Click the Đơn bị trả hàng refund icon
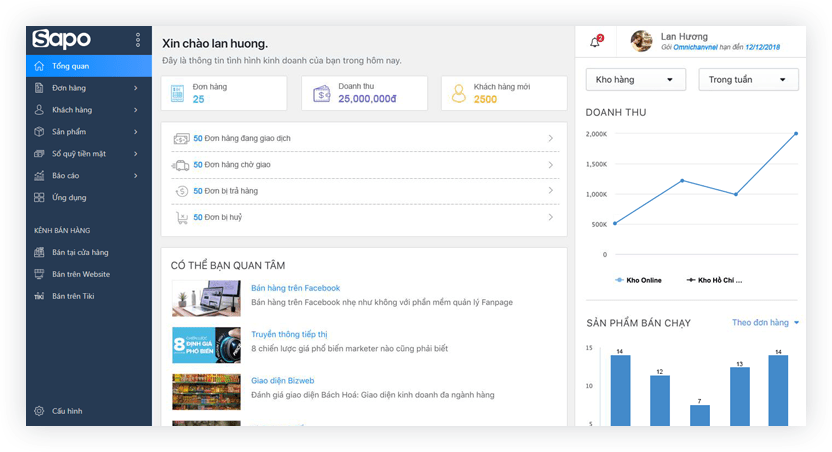This screenshot has height=452, width=832. tap(181, 191)
